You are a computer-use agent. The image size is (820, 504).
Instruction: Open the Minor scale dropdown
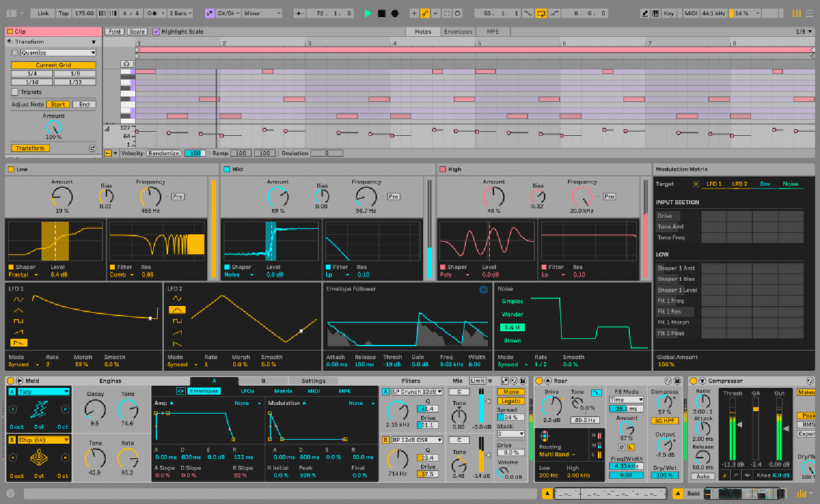coord(262,13)
